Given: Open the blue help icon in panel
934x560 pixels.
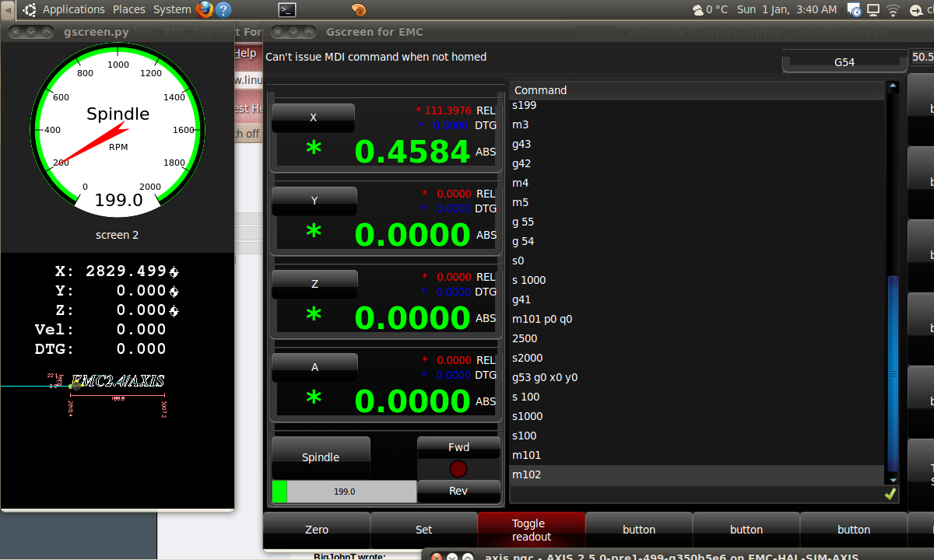Looking at the screenshot, I should (x=223, y=9).
